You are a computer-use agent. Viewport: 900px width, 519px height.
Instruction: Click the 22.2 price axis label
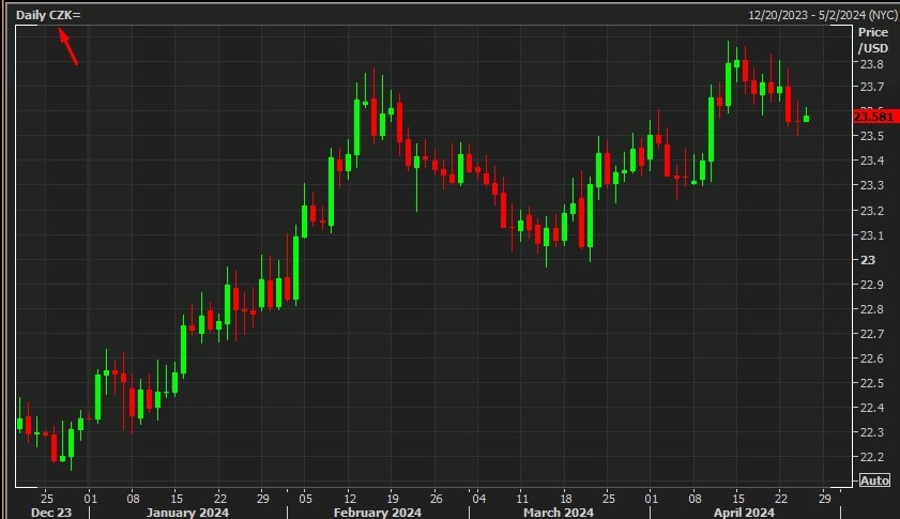[x=871, y=457]
